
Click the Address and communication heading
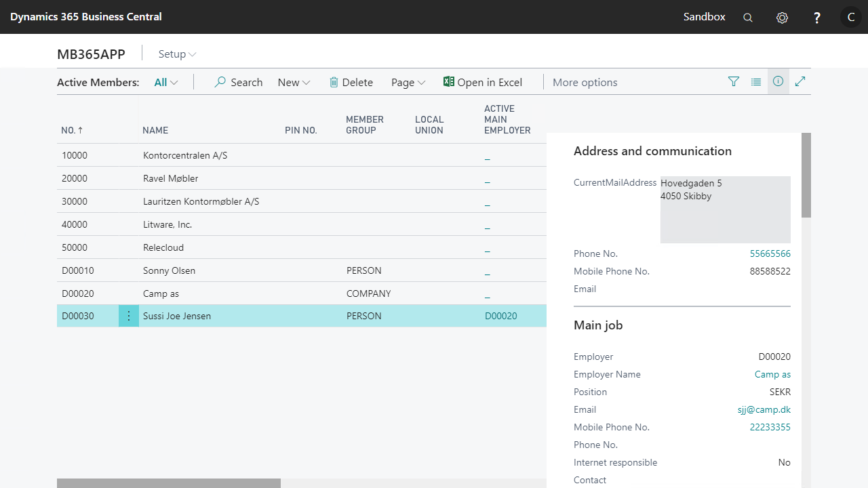coord(652,151)
